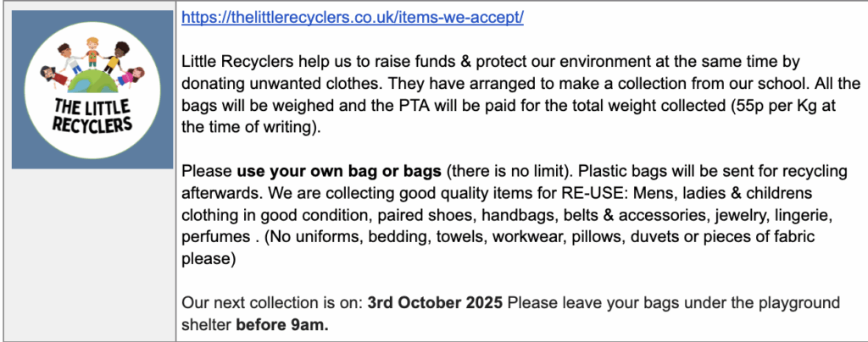The height and width of the screenshot is (342, 868).
Task: Click the children holding hands illustration
Action: click(x=92, y=62)
